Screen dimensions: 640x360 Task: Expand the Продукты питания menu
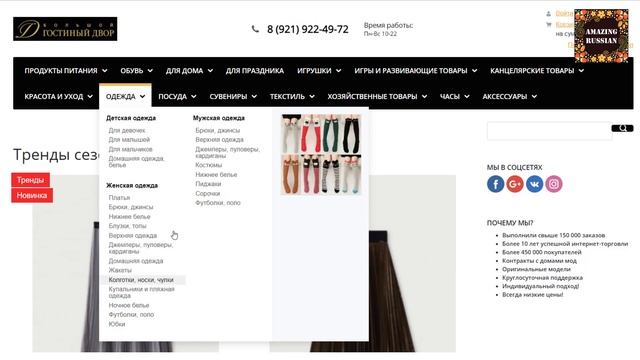(x=66, y=71)
